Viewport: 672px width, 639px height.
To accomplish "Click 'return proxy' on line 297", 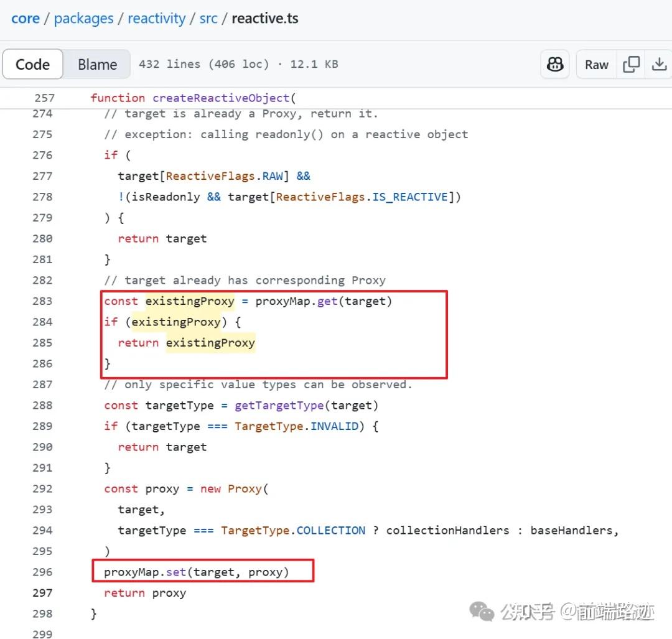I will tap(145, 593).
